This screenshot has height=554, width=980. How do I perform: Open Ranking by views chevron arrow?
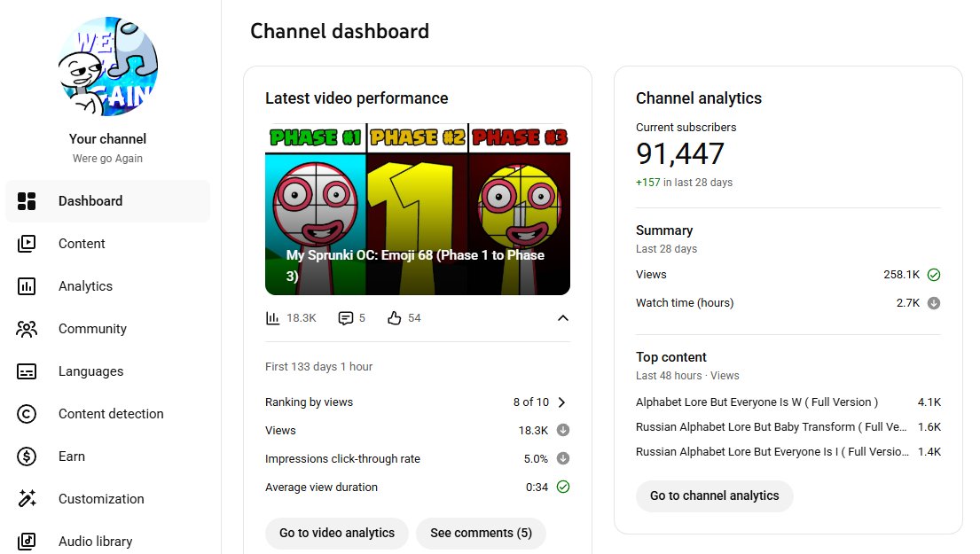[562, 402]
